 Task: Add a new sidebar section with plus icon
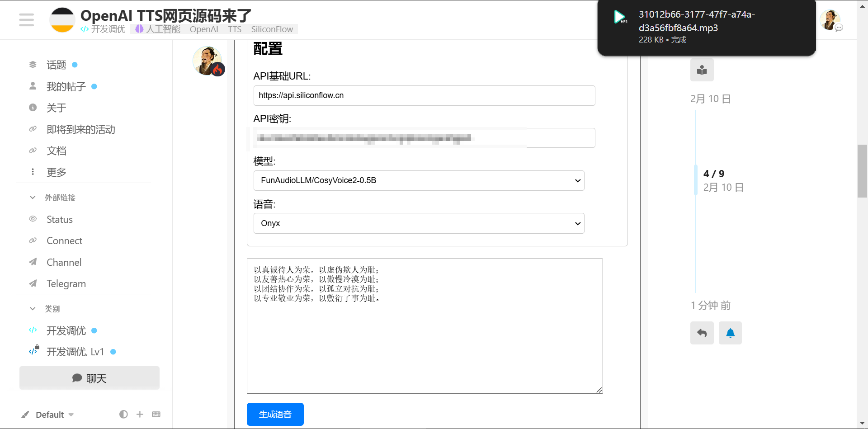tap(140, 414)
